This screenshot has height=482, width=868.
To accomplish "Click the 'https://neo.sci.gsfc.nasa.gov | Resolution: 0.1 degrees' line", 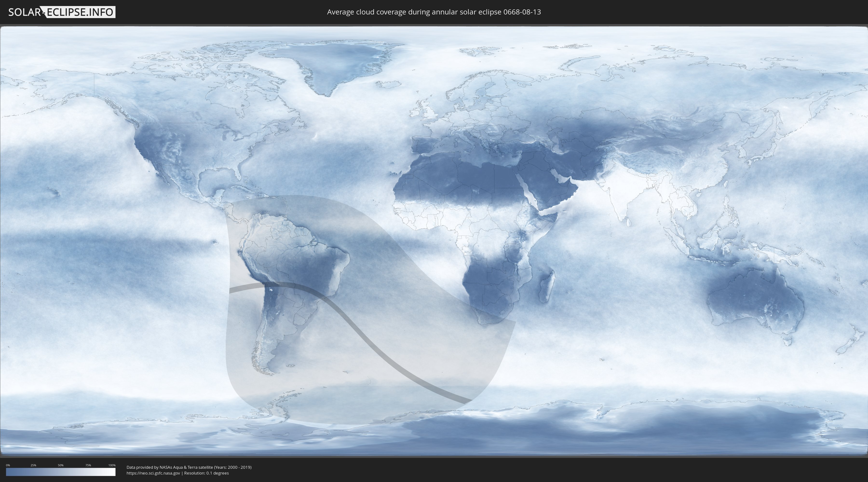I will (177, 473).
